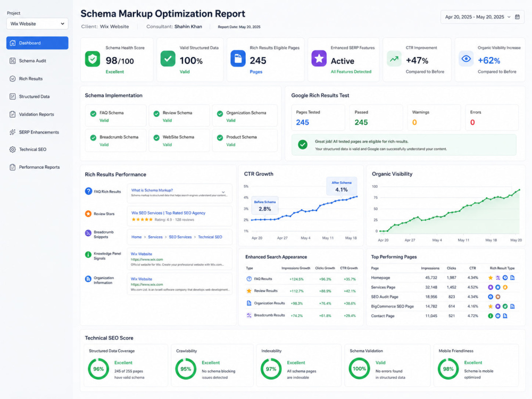Viewport: 532px width, 399px height.
Task: Open the 'Wix SEO Services | Top Rated SEO Agency' link
Action: tap(168, 213)
